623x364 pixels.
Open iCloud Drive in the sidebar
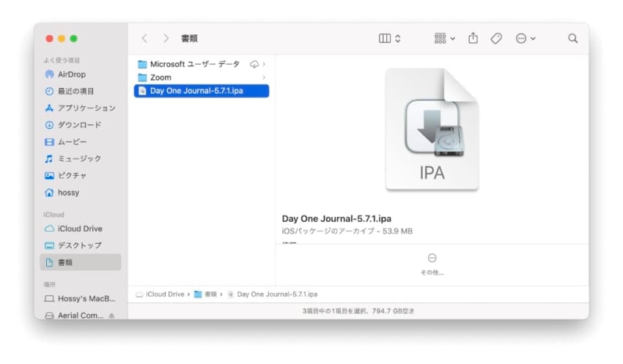pos(80,229)
